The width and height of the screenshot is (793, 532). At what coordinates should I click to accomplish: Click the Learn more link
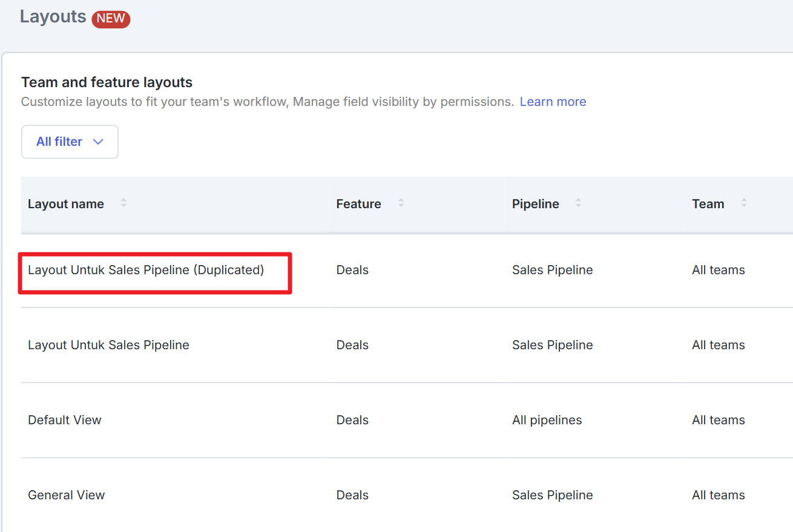click(553, 102)
